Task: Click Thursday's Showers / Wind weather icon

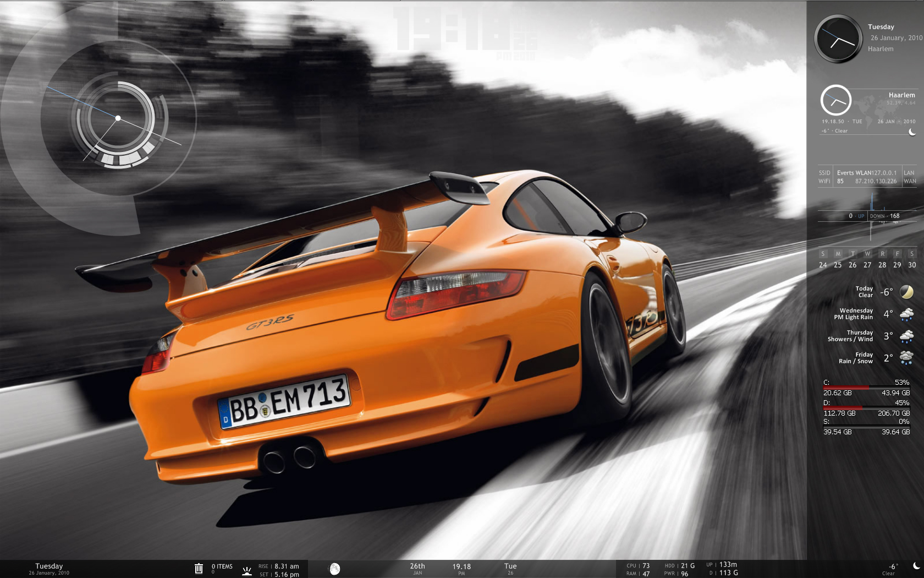Action: [x=906, y=336]
